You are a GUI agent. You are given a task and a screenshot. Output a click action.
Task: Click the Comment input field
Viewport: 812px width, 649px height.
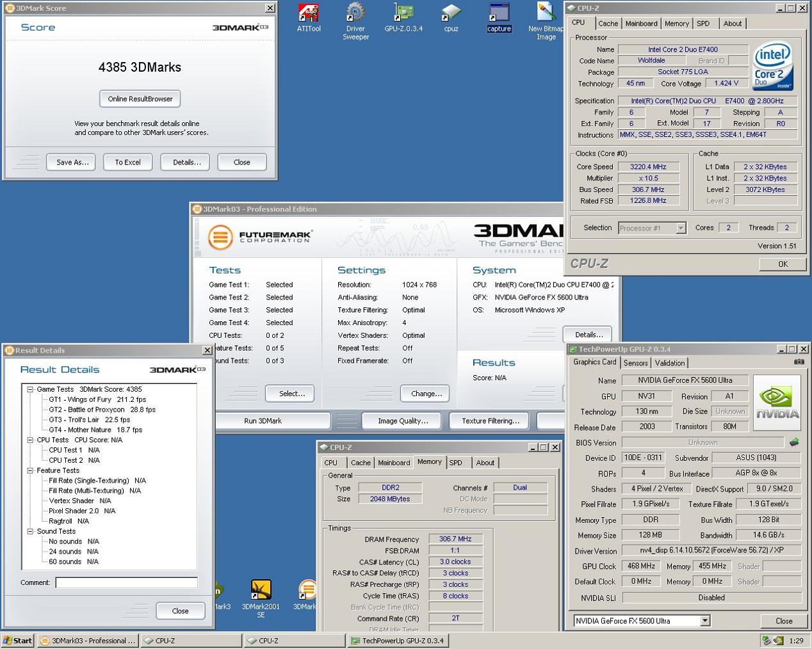pos(127,582)
